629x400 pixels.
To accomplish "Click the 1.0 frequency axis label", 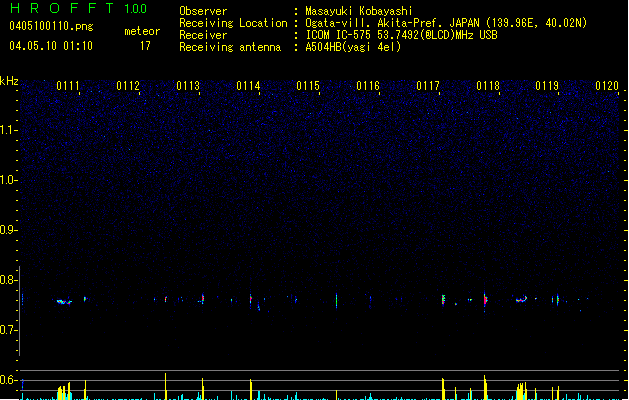I will tap(8, 180).
